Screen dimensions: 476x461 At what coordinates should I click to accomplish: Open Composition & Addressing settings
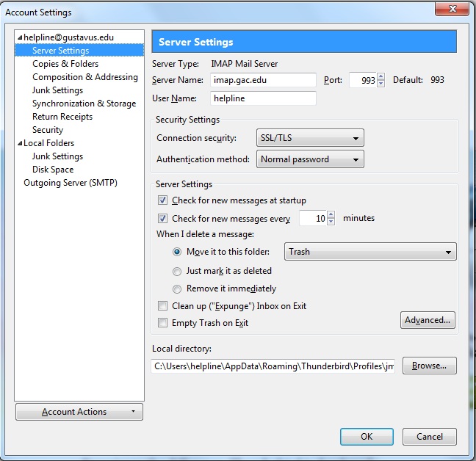click(x=85, y=77)
